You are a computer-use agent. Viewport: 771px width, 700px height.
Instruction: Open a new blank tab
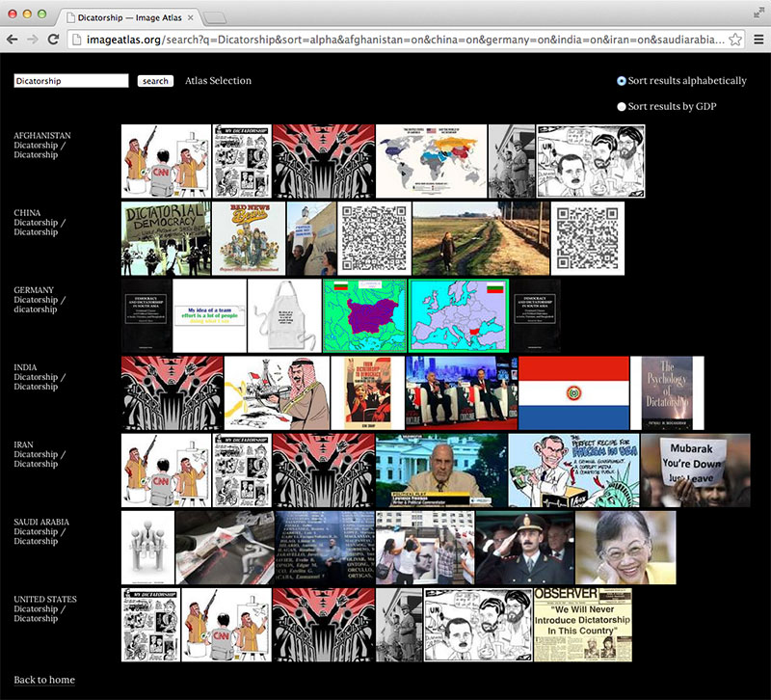[215, 18]
